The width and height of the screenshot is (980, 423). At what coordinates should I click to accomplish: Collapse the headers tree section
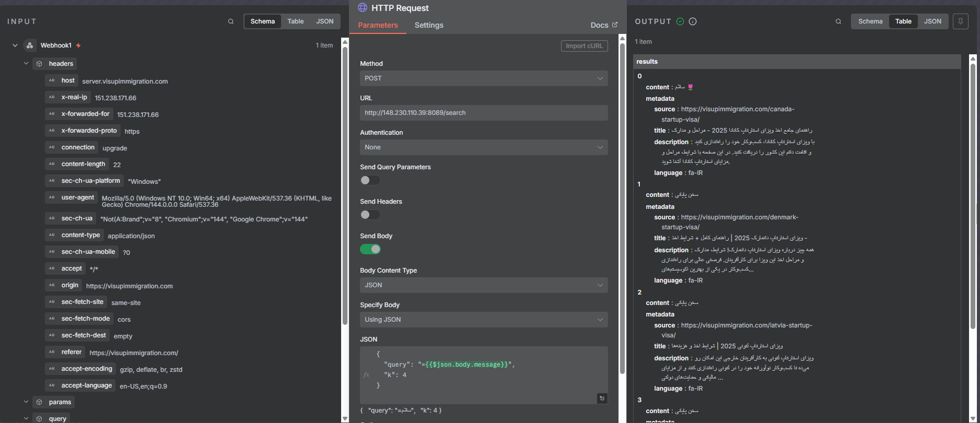(26, 64)
